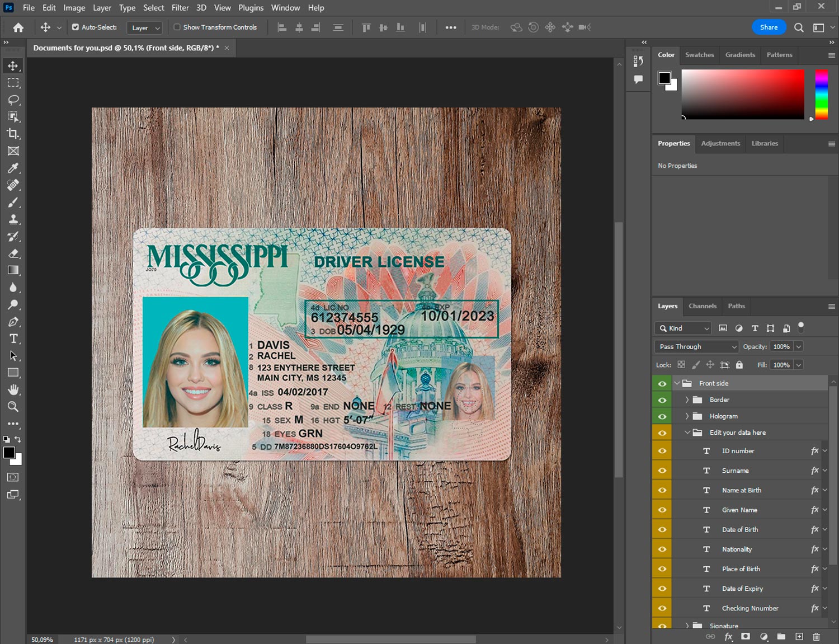839x644 pixels.
Task: Click the foreground color swatch in the toolbar
Action: click(x=9, y=453)
